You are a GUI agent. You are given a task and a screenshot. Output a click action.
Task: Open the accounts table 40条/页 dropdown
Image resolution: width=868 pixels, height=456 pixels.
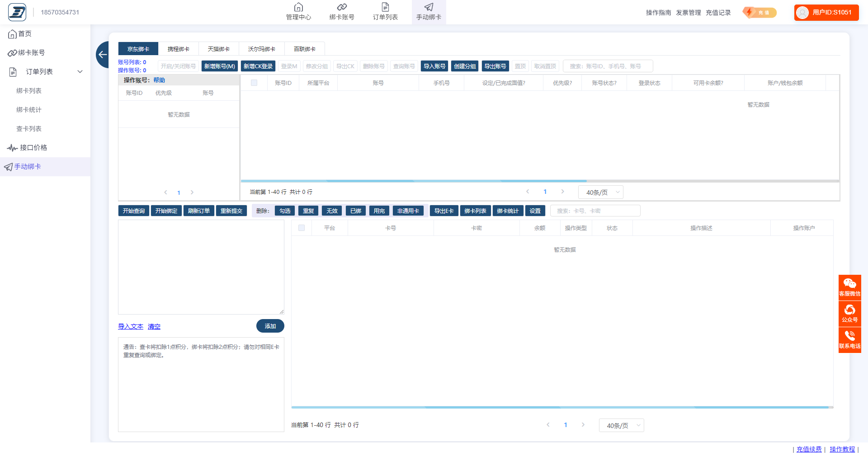pos(600,193)
